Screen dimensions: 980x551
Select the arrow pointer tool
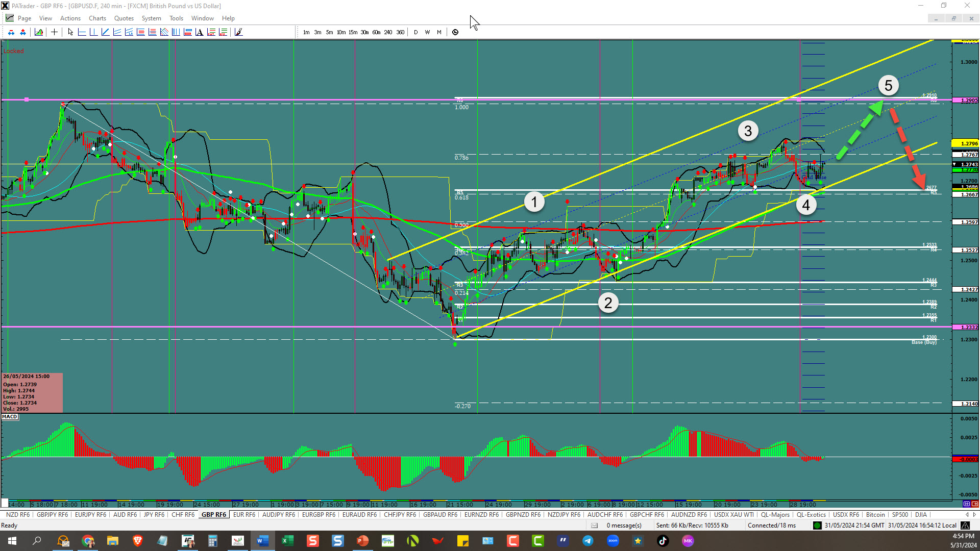70,32
